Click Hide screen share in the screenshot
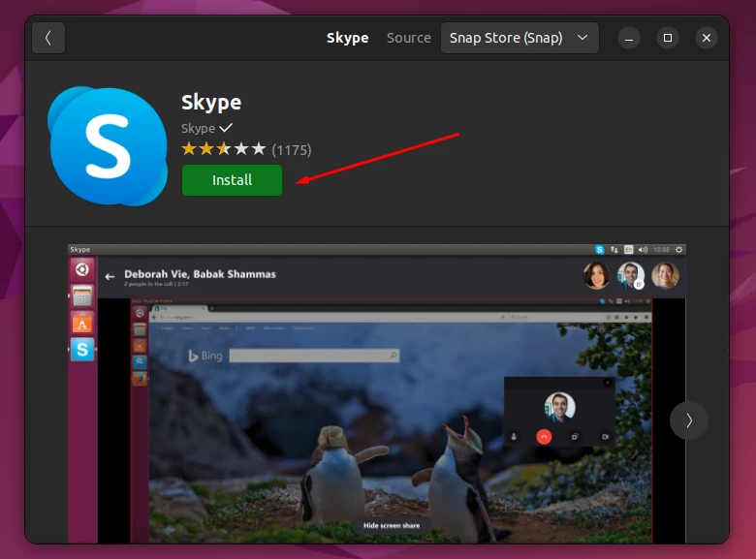Image resolution: width=756 pixels, height=559 pixels. point(392,525)
